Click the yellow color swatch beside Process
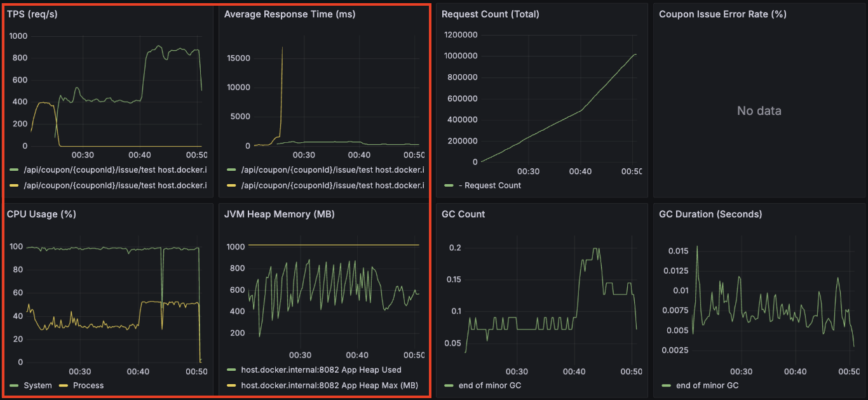This screenshot has width=868, height=400. coord(64,385)
